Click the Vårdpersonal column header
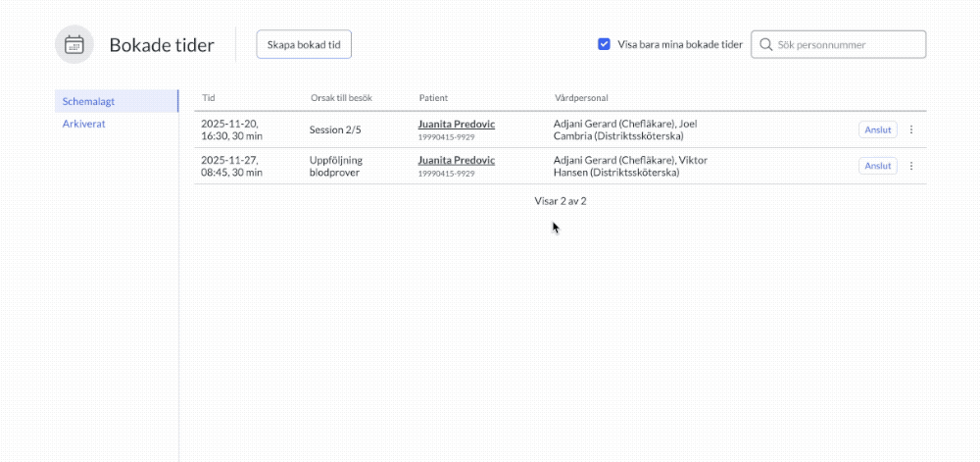 pyautogui.click(x=581, y=98)
